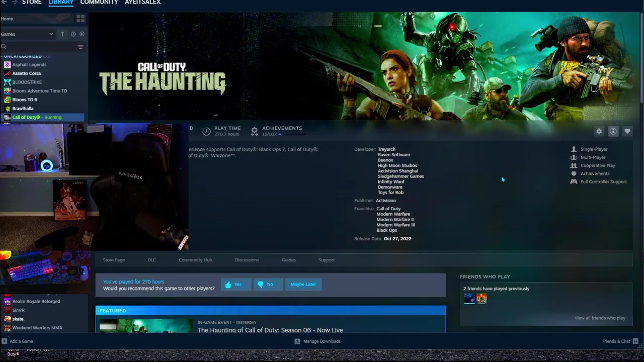Toggle favorite with the heart icon
644x362 pixels.
627,131
